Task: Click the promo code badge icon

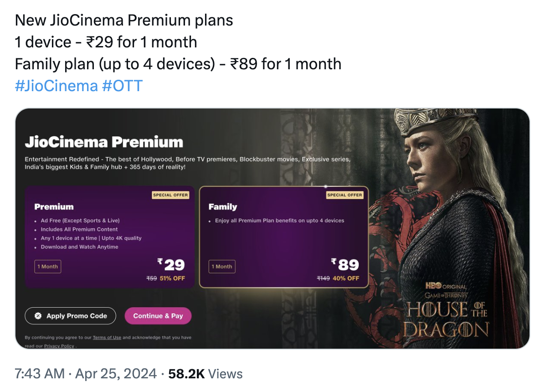Action: [38, 316]
